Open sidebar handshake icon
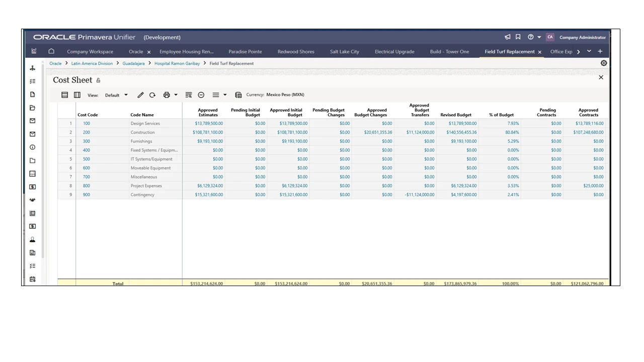 33,200
